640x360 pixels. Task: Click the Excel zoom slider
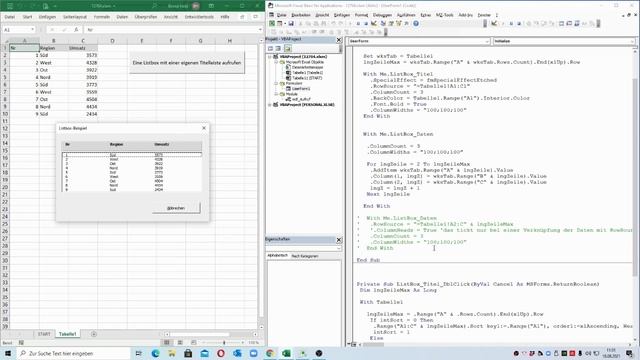click(x=224, y=342)
